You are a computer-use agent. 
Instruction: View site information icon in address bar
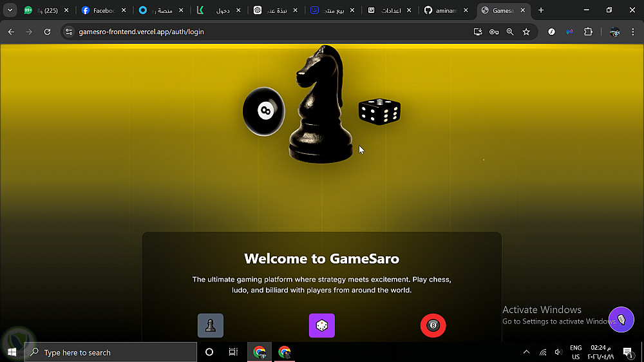69,32
